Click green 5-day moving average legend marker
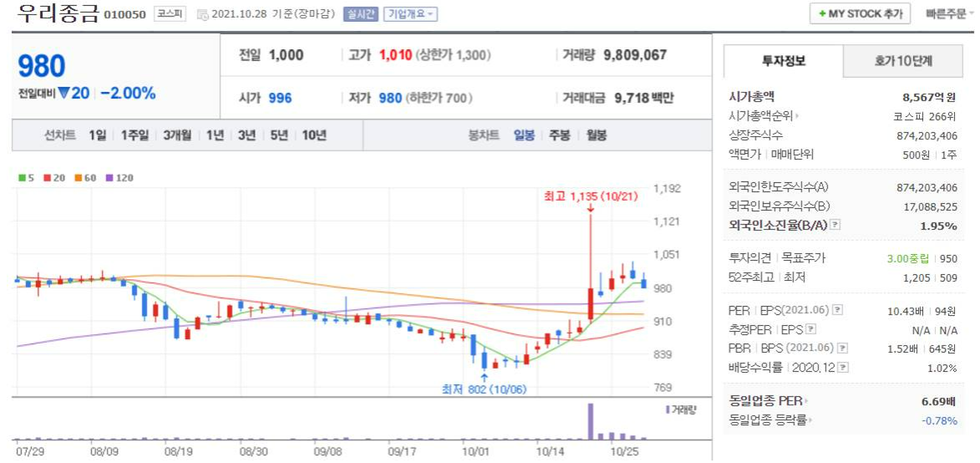980x463 pixels. tap(22, 178)
